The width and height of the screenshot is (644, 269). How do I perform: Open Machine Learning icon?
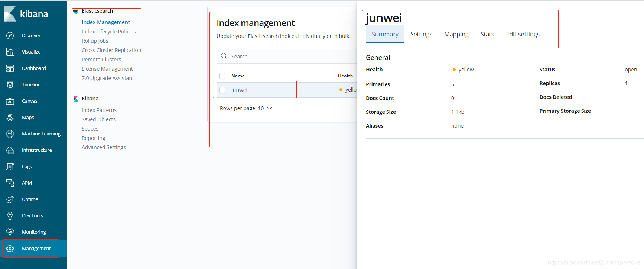point(10,134)
